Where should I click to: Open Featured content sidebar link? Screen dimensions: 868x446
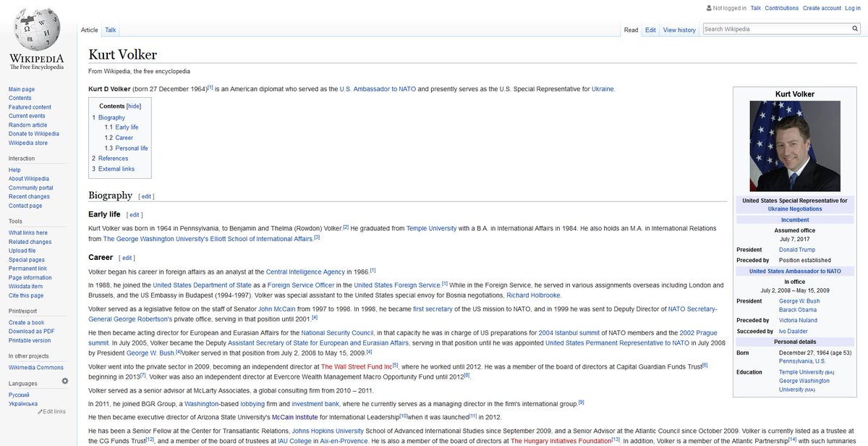30,107
